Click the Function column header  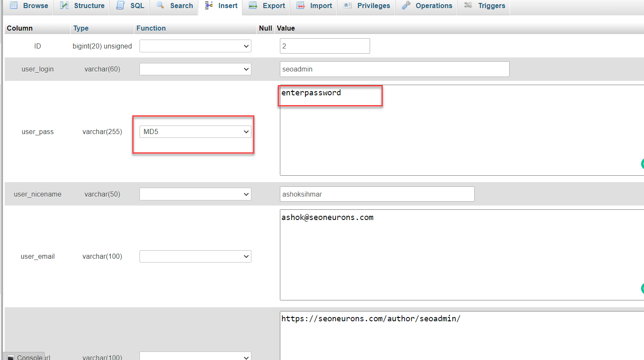click(x=151, y=28)
